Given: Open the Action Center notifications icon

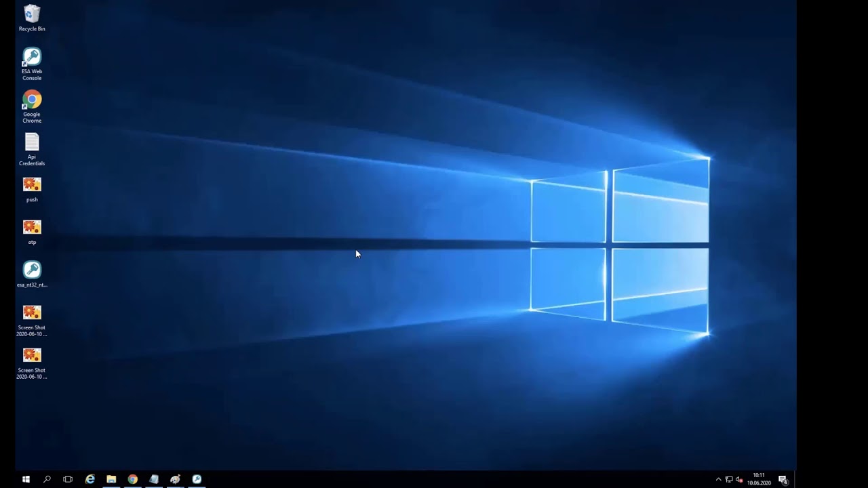Looking at the screenshot, I should [783, 479].
